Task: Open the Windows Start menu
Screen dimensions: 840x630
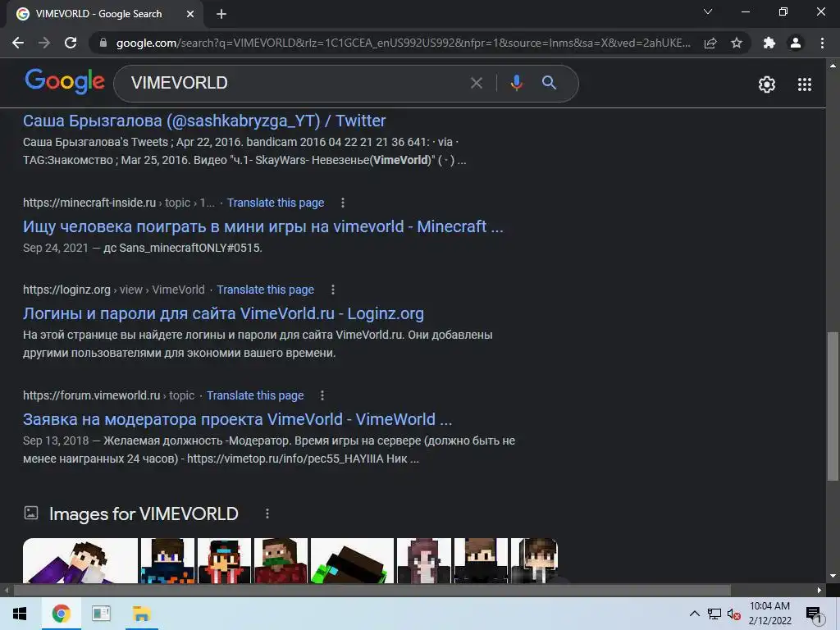Action: [x=20, y=614]
